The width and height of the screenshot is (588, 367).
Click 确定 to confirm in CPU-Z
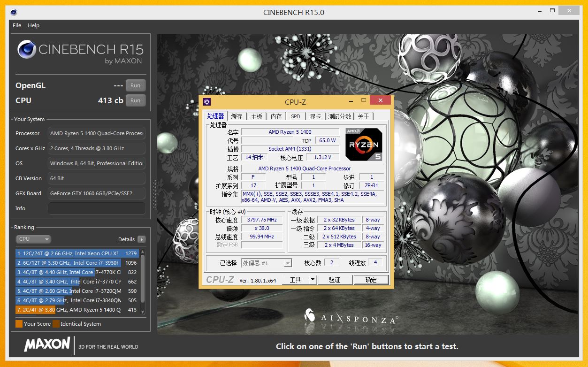[x=371, y=279]
